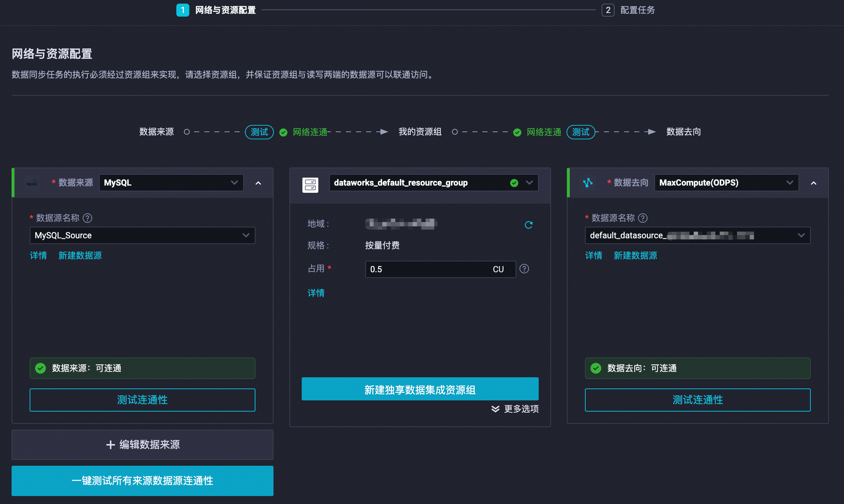Screen dimensions: 844x504
Task: Click 测试 pill between resource group and destination
Action: coord(581,132)
